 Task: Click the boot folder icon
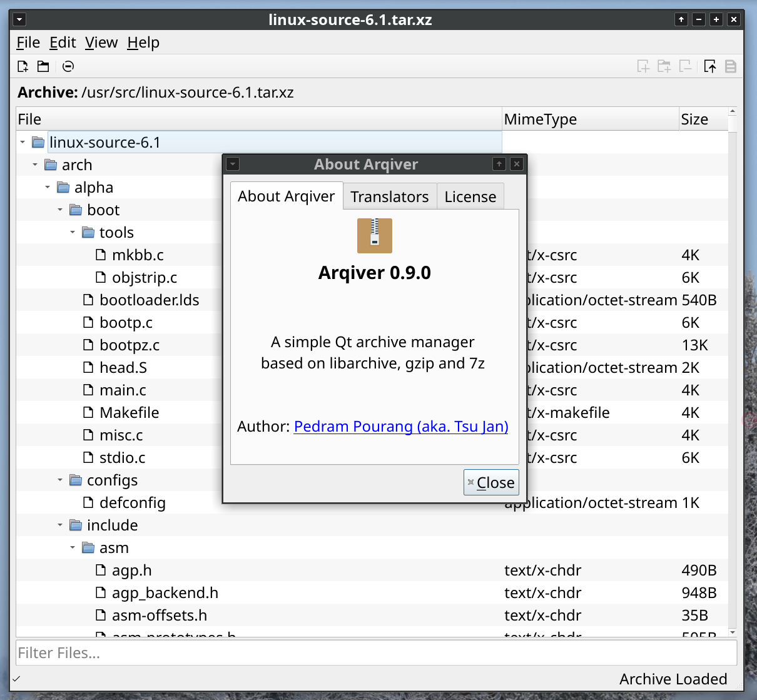tap(76, 210)
